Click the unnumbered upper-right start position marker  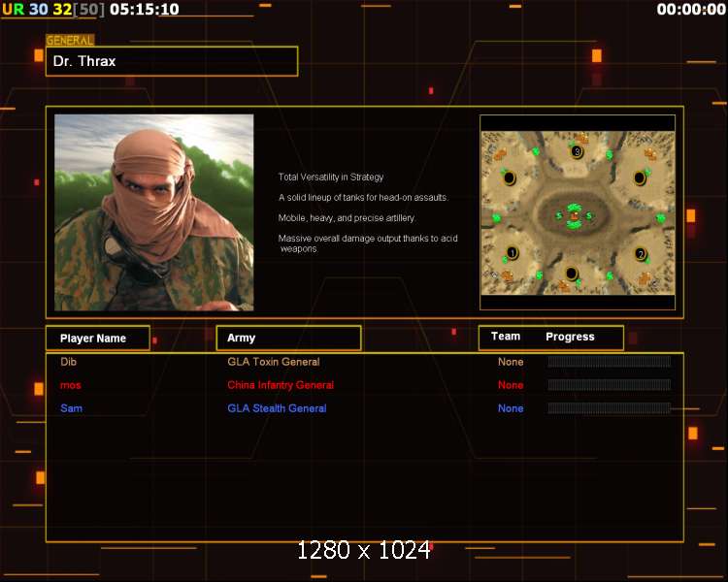[x=640, y=178]
